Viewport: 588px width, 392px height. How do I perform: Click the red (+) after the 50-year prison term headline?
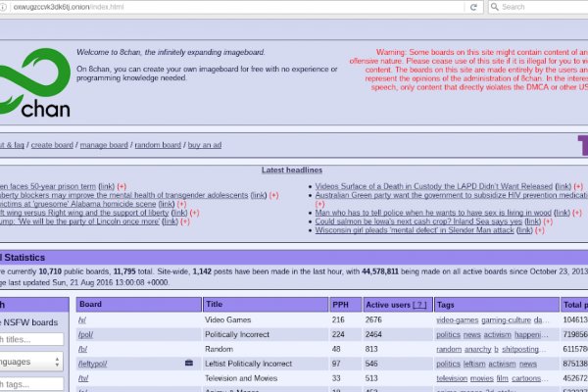122,186
